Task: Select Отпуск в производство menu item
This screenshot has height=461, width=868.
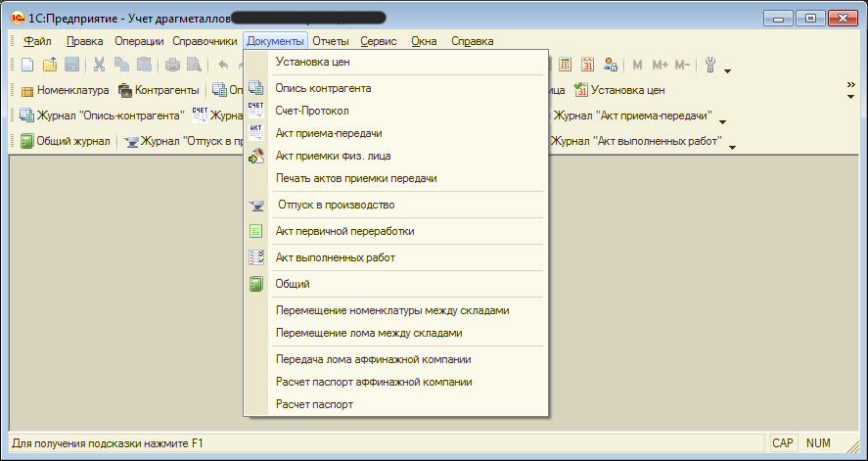Action: pos(335,205)
